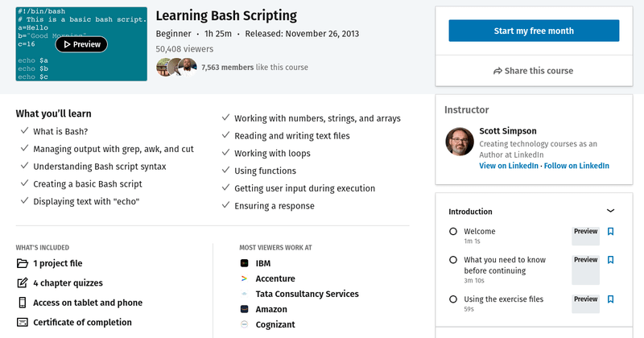
Task: Bookmark the Welcome lesson
Action: click(610, 232)
